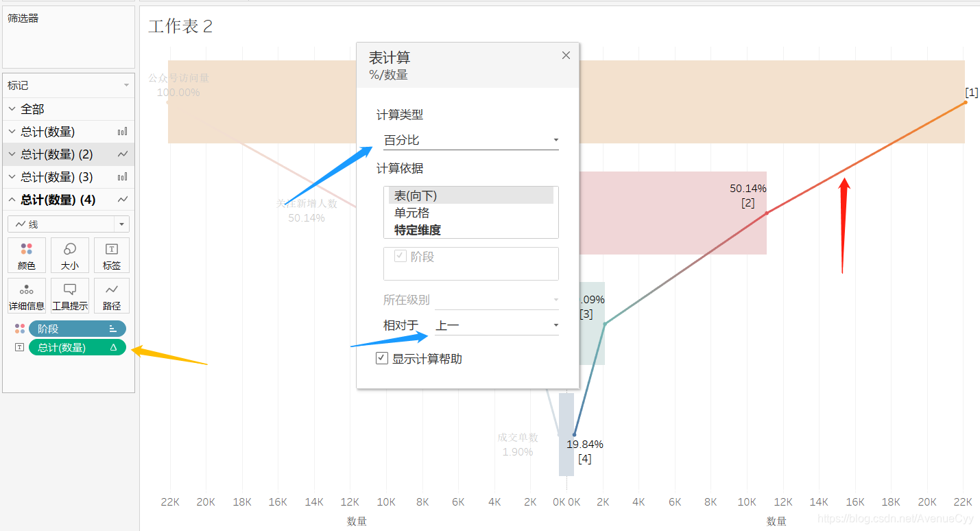Click the 工作表 2 sheet title
This screenshot has width=980, height=531.
point(180,27)
